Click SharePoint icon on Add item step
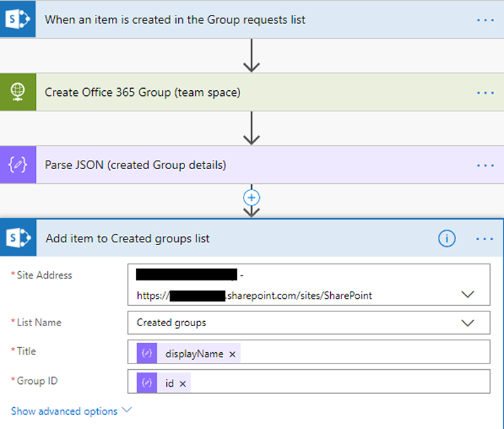The width and height of the screenshot is (504, 429). tap(18, 238)
